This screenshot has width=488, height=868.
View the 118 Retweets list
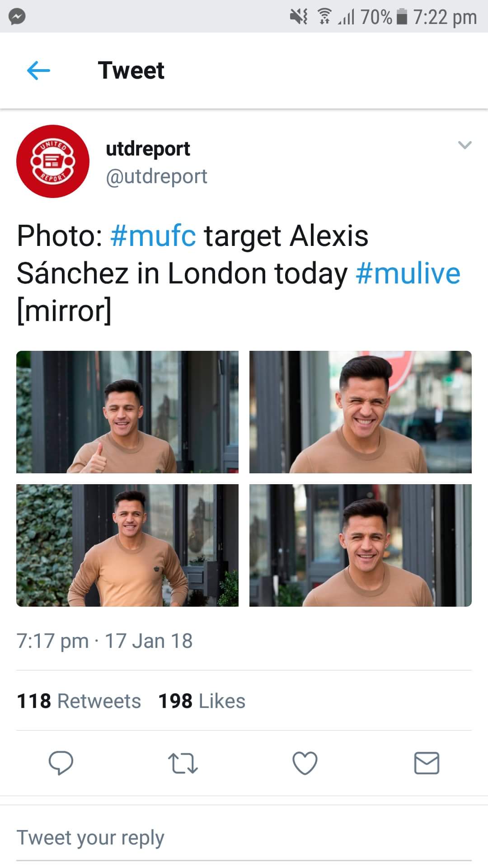(79, 701)
